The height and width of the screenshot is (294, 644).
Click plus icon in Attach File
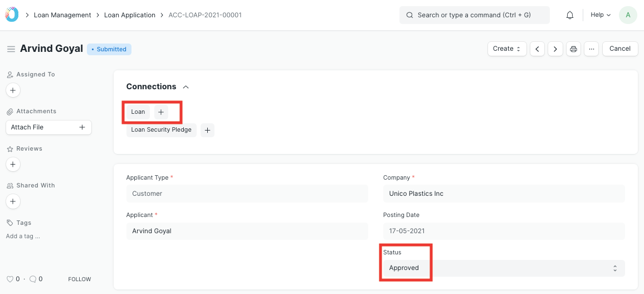pos(82,127)
